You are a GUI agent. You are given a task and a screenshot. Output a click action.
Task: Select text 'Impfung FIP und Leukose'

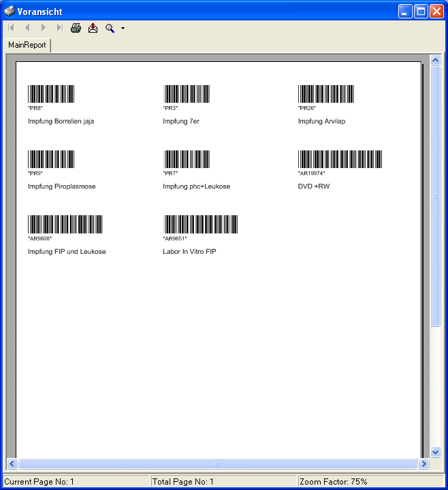tap(67, 252)
